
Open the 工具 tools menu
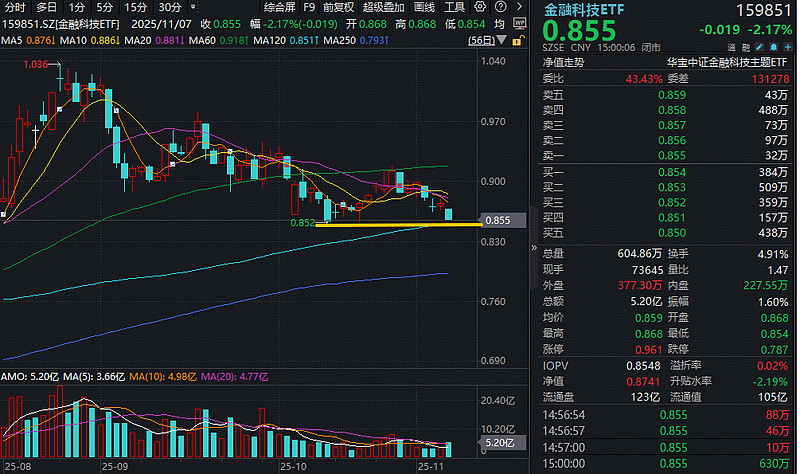click(454, 7)
